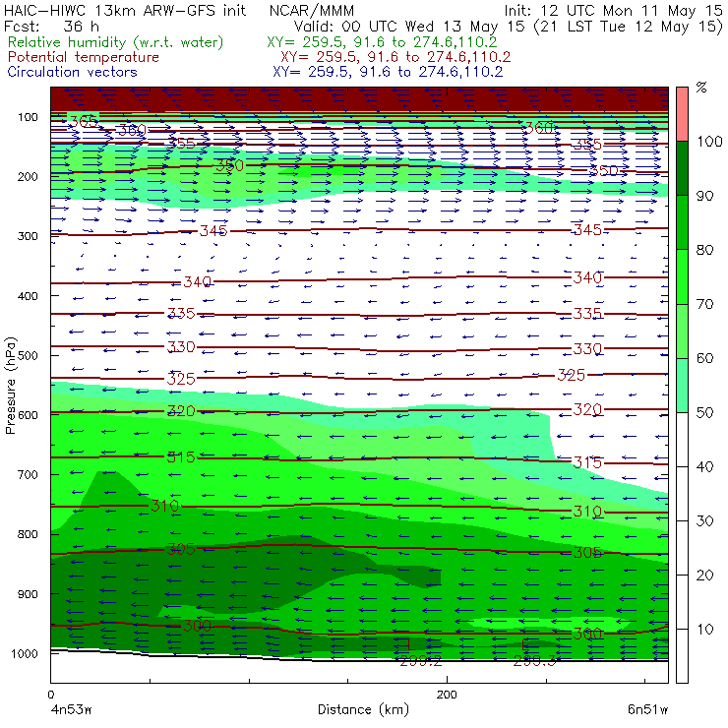This screenshot has height=728, width=728.
Task: Select the 'Fcst: 36 h' text
Action: click(51, 26)
